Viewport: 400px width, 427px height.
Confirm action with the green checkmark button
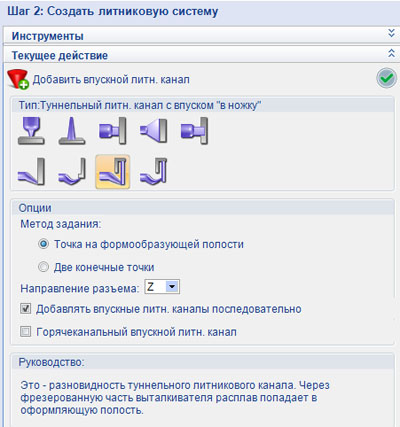tap(386, 79)
